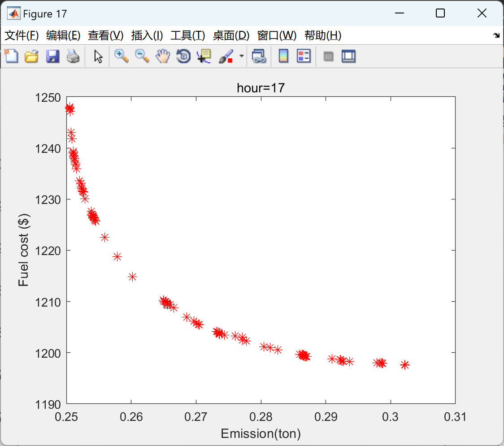The height and width of the screenshot is (446, 504).
Task: Click the New Figure icon
Action: (x=11, y=56)
